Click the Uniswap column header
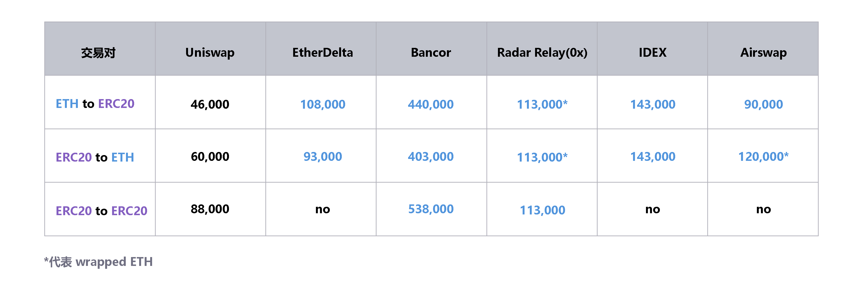Viewport: 868px width, 292px height. [x=210, y=53]
